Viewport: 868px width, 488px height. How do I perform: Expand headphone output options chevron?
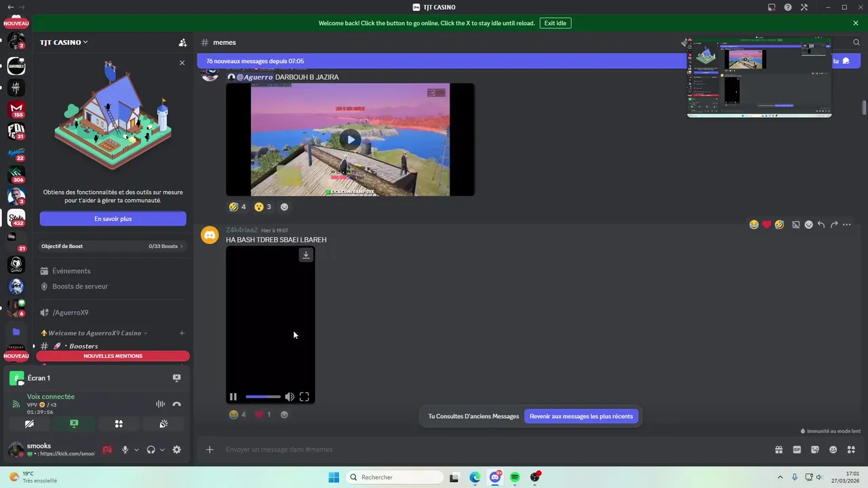162,449
